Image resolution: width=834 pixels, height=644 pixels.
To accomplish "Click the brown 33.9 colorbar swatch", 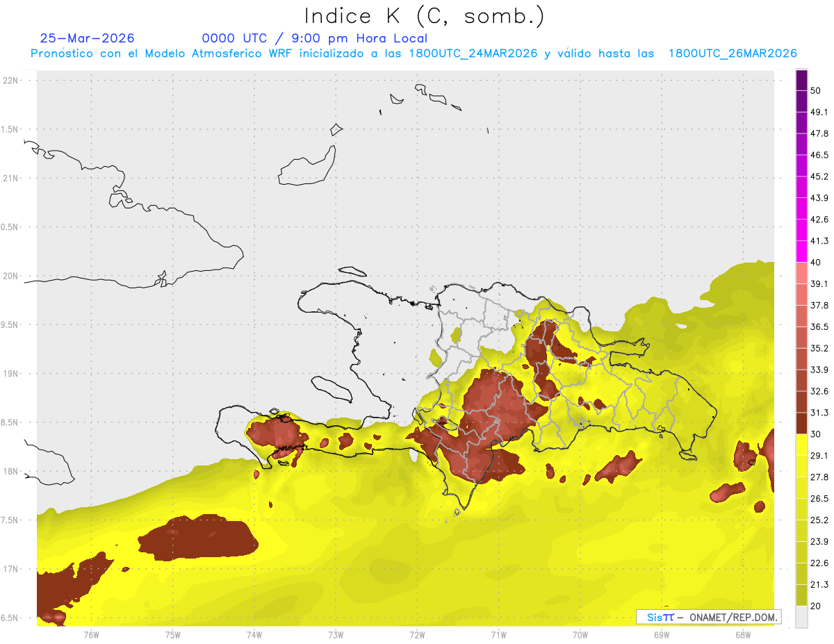I will 801,358.
